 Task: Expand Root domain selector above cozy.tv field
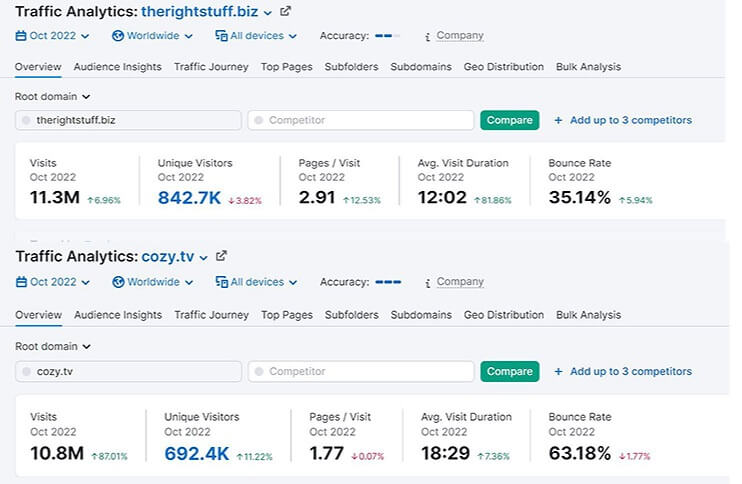click(x=53, y=346)
